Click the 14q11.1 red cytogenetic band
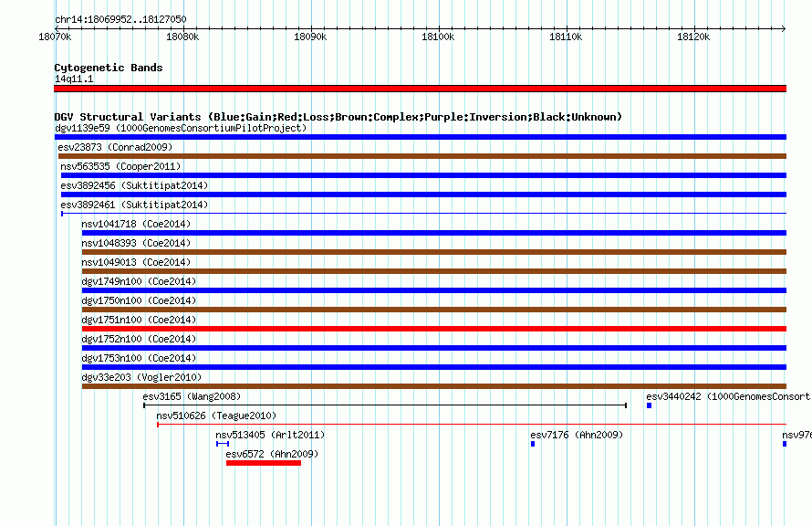This screenshot has width=812, height=526. point(420,89)
